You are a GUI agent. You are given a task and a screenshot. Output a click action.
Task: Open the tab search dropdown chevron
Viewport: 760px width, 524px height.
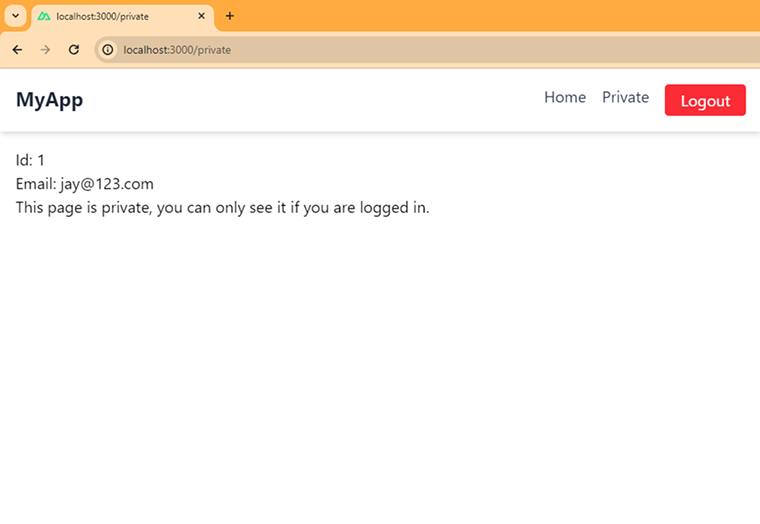(x=16, y=16)
